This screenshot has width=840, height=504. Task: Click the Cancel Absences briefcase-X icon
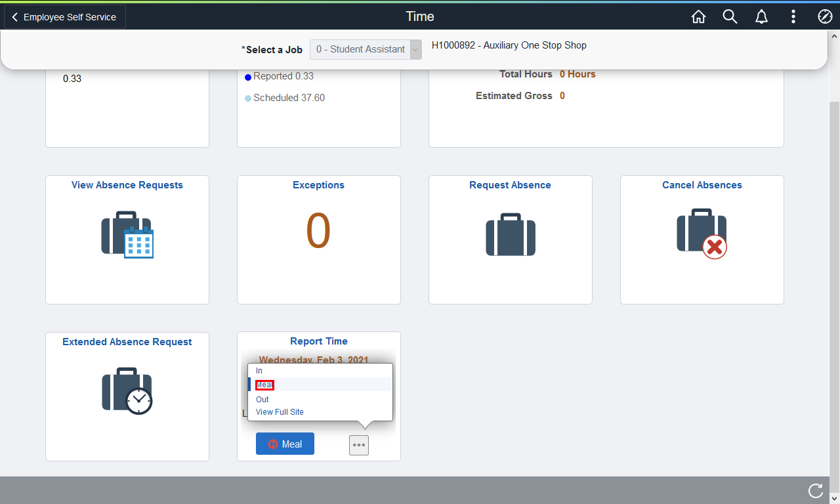pyautogui.click(x=702, y=234)
